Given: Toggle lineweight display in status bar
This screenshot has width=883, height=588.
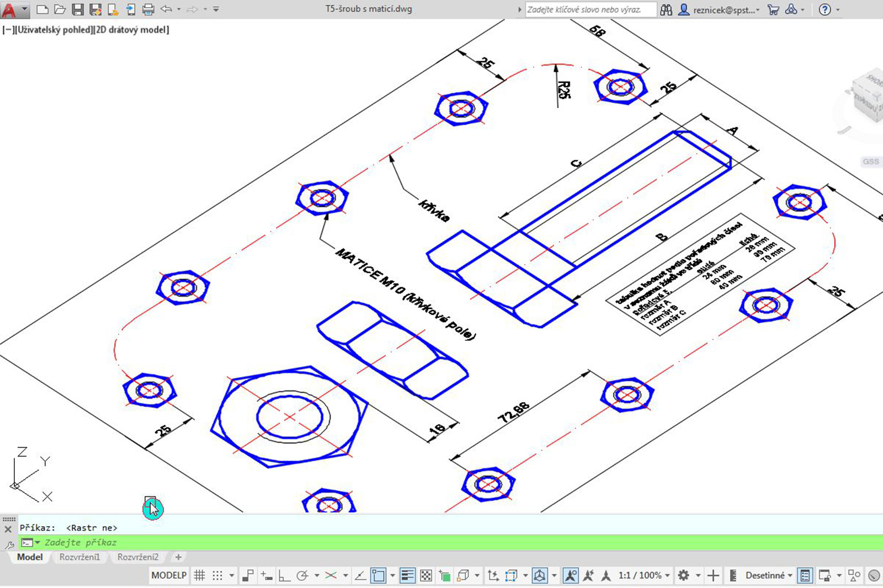Looking at the screenshot, I should pyautogui.click(x=407, y=575).
